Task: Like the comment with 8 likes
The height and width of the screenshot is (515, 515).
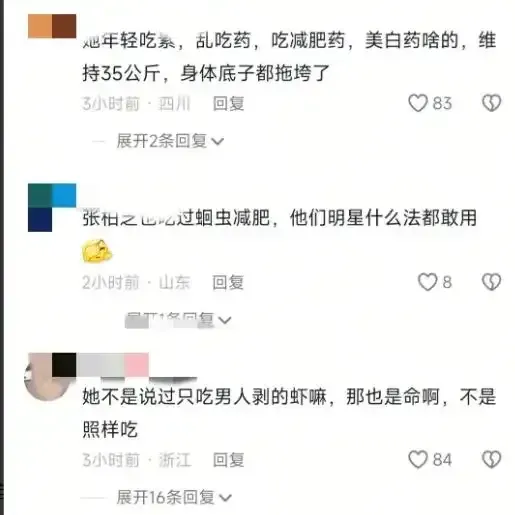Action: [x=427, y=282]
